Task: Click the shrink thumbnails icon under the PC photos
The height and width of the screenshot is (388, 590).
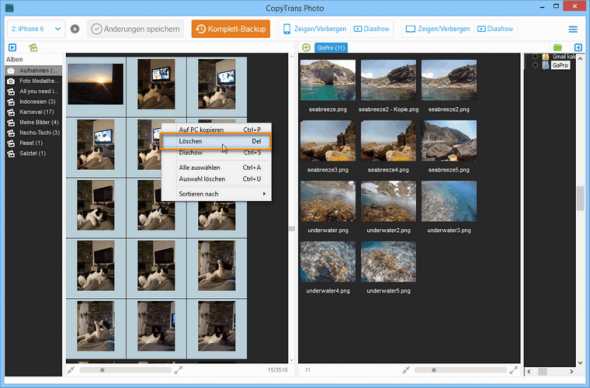Action: pyautogui.click(x=406, y=370)
